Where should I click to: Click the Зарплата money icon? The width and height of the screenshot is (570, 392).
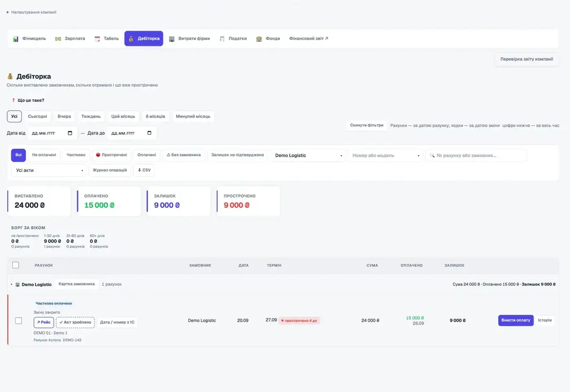[58, 39]
